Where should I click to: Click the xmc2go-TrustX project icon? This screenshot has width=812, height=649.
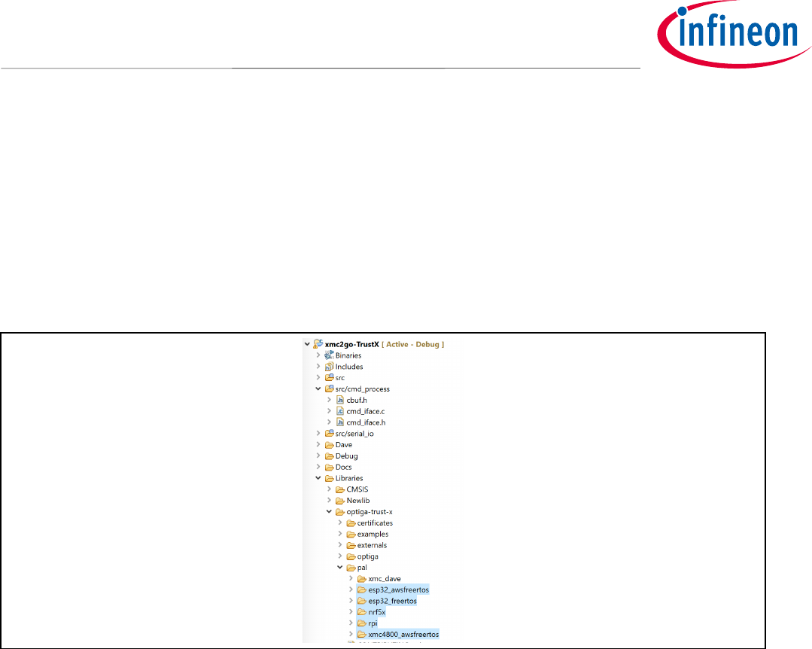(318, 344)
